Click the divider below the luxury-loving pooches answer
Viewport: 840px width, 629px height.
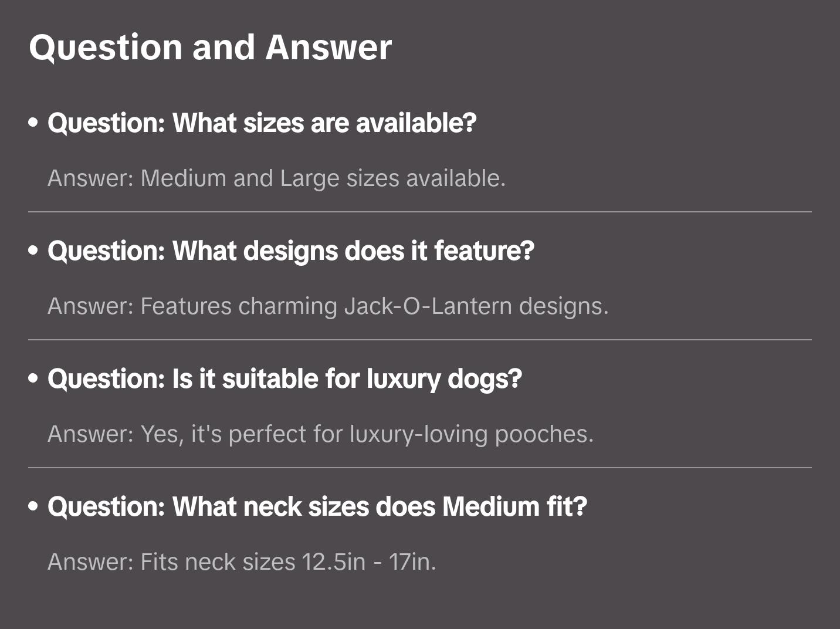click(x=420, y=468)
